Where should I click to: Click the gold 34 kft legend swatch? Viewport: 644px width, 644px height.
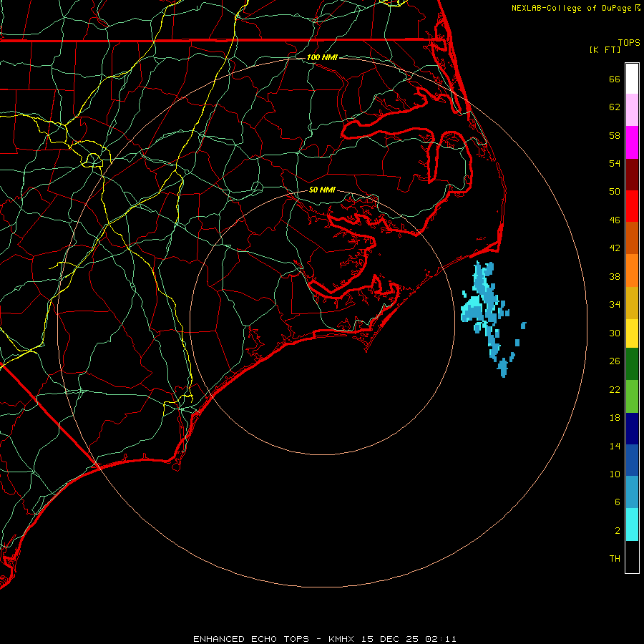632,303
